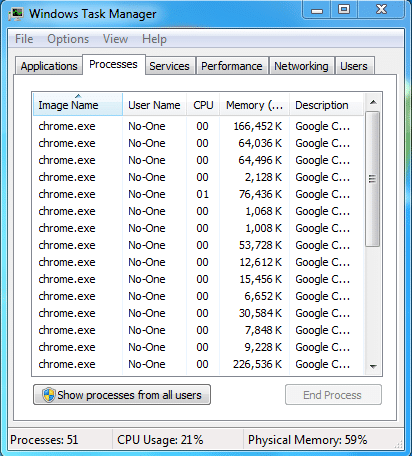Open the File menu

coord(24,39)
